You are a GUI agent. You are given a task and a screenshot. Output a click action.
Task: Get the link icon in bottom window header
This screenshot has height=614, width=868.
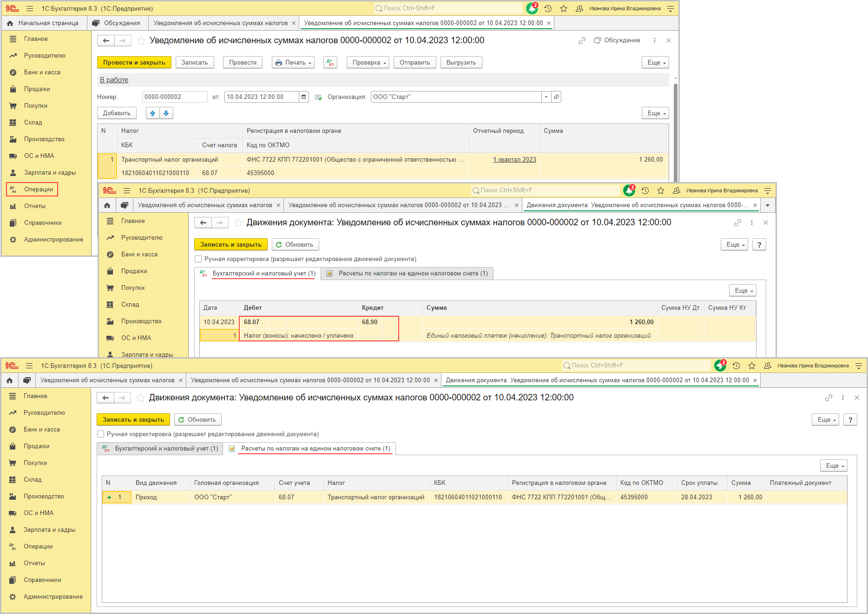829,398
